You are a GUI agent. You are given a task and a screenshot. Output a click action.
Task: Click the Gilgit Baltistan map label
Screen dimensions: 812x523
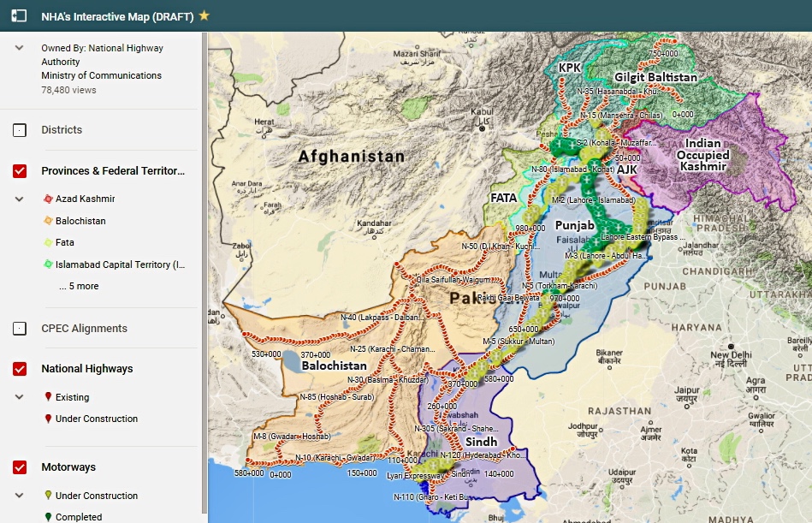click(655, 77)
